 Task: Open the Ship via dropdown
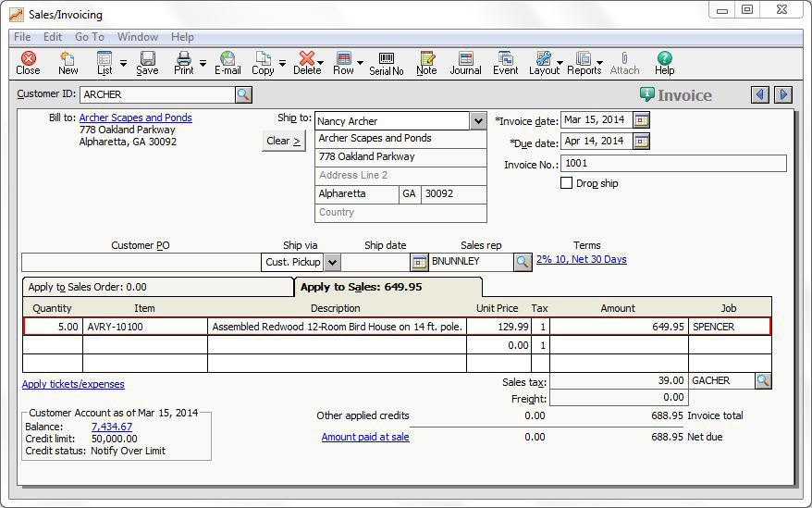click(x=332, y=262)
